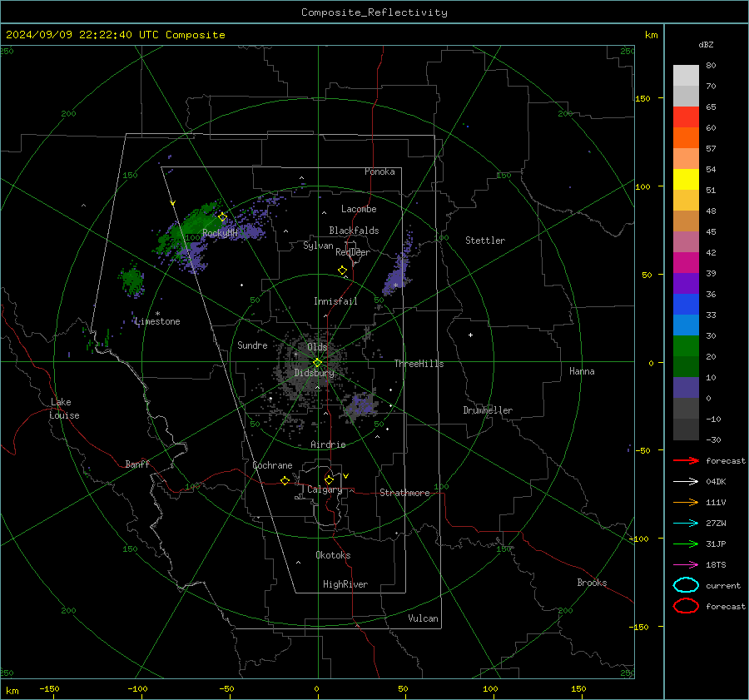749x700 pixels.
Task: Click the 51 dBZ yellow color swatch
Action: [686, 179]
